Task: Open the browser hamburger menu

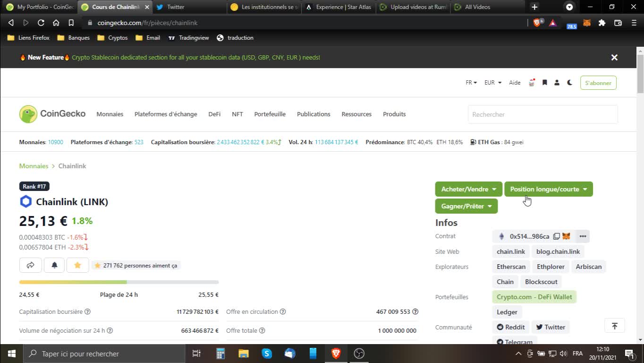Action: [634, 23]
